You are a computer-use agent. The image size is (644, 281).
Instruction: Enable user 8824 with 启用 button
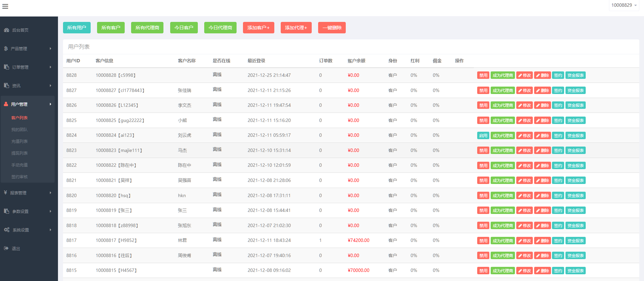tap(483, 135)
